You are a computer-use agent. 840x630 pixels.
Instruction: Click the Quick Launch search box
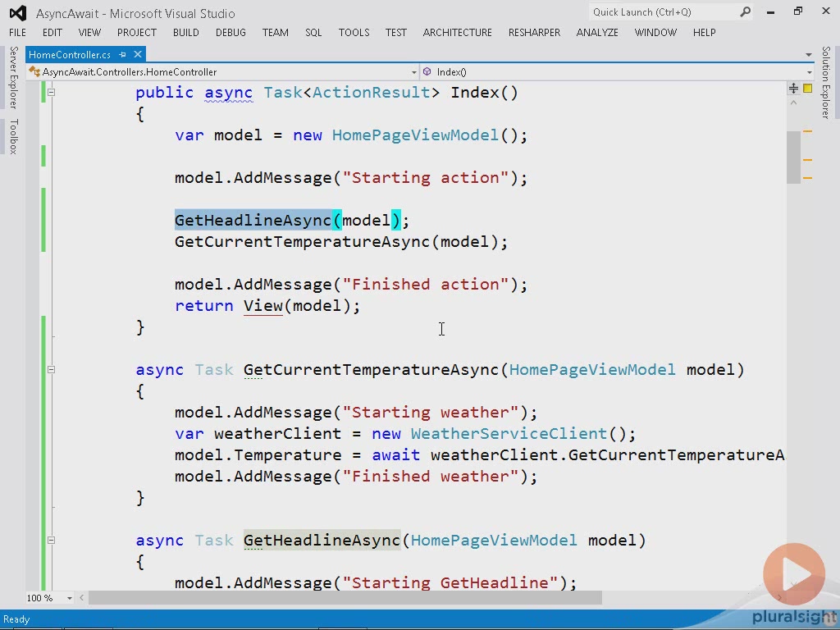(x=663, y=12)
